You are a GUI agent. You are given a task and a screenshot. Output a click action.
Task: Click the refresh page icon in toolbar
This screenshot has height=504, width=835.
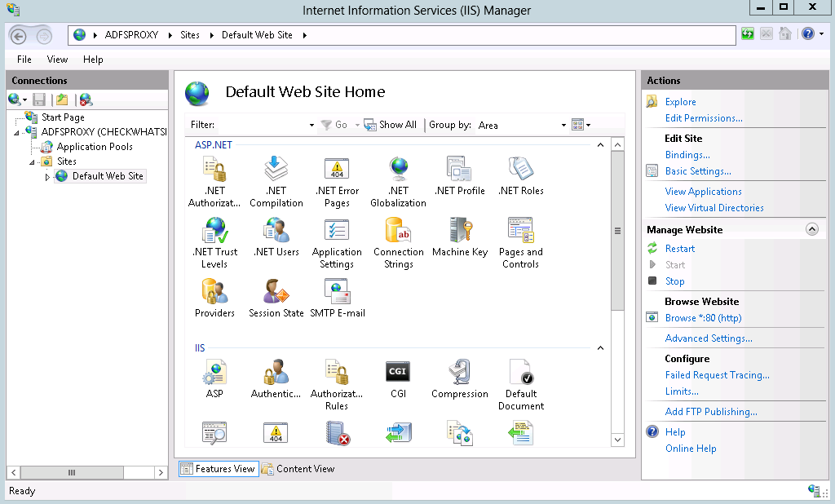[748, 34]
